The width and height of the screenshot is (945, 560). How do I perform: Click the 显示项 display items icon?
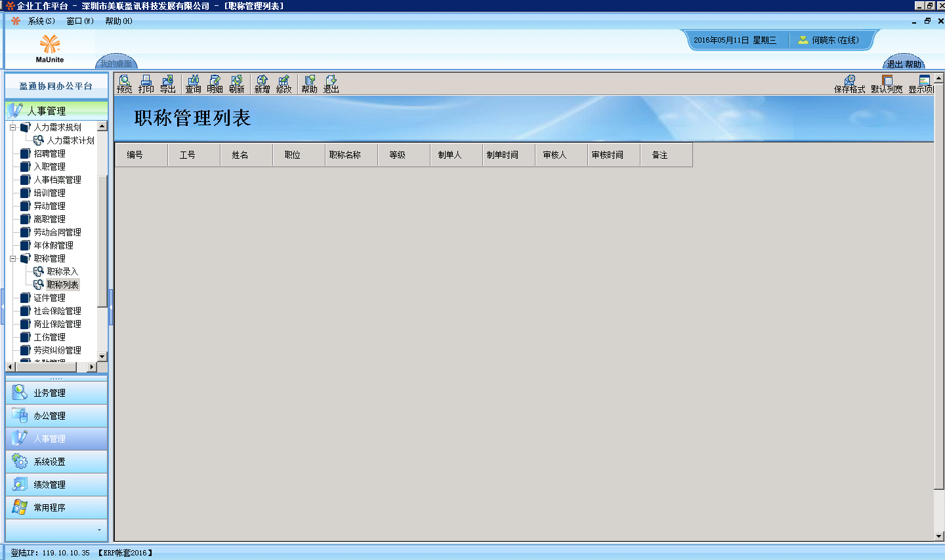coord(921,84)
